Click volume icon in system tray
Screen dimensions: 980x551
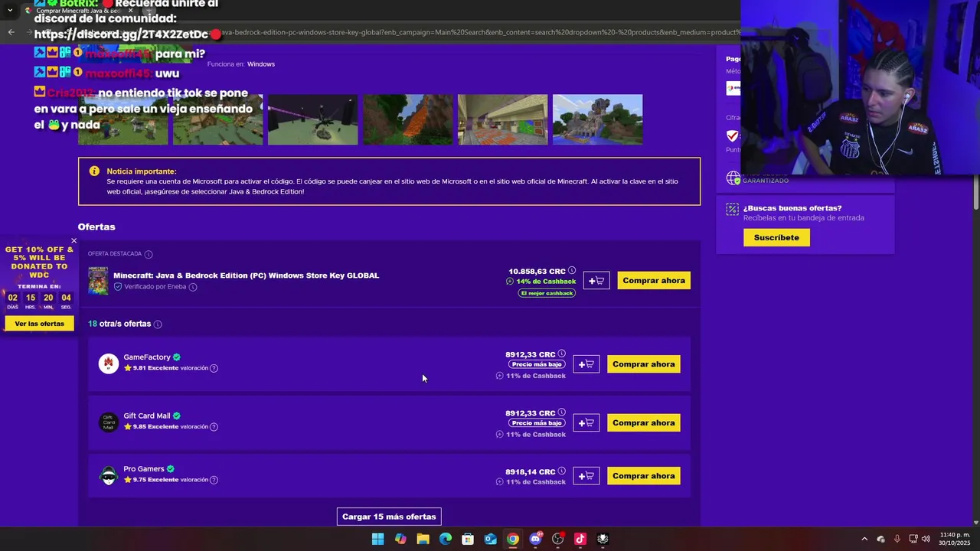point(926,539)
